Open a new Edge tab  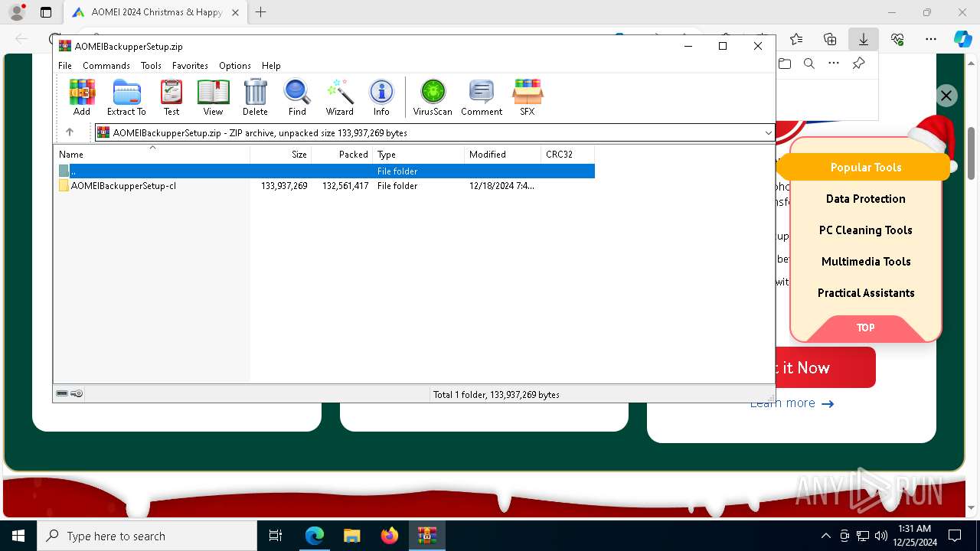coord(261,12)
